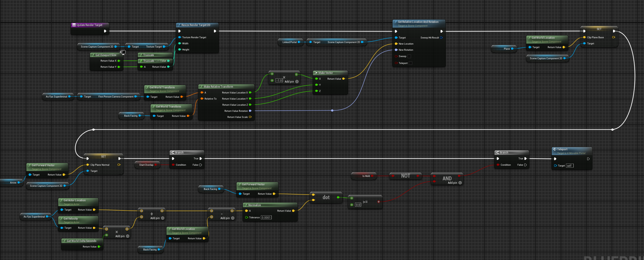Select the NOT boolean node

405,176
